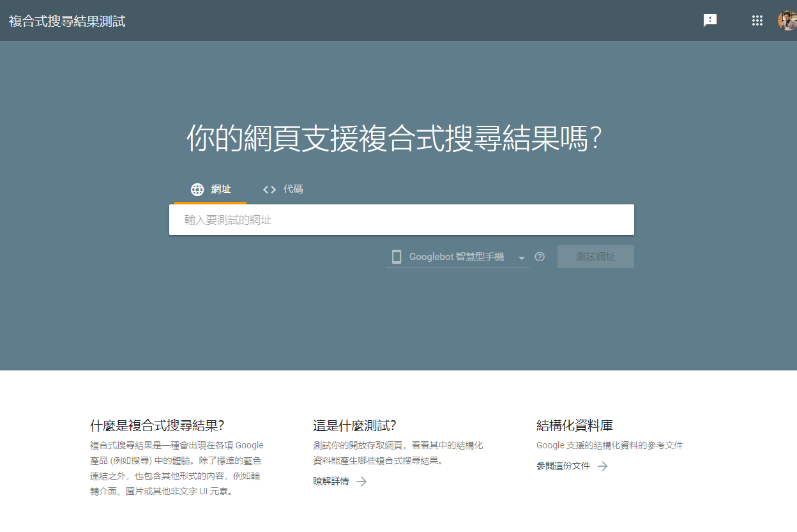Click the arrow icon beside 參閱這份文件
This screenshot has width=797, height=532.
pos(602,466)
